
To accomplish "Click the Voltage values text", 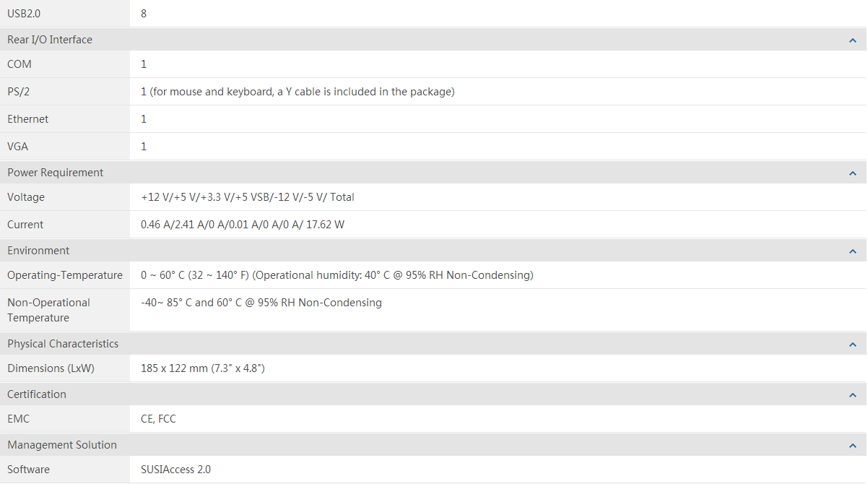I will tap(248, 197).
